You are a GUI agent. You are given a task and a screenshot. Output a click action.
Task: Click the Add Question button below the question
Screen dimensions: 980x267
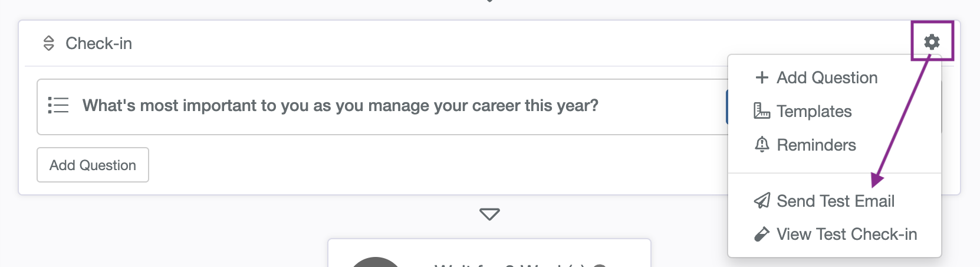[x=93, y=165]
